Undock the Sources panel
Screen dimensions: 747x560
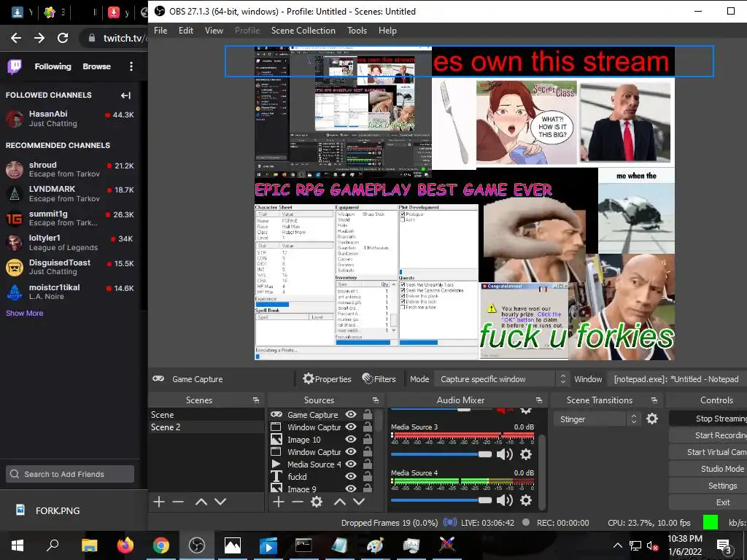(x=376, y=400)
